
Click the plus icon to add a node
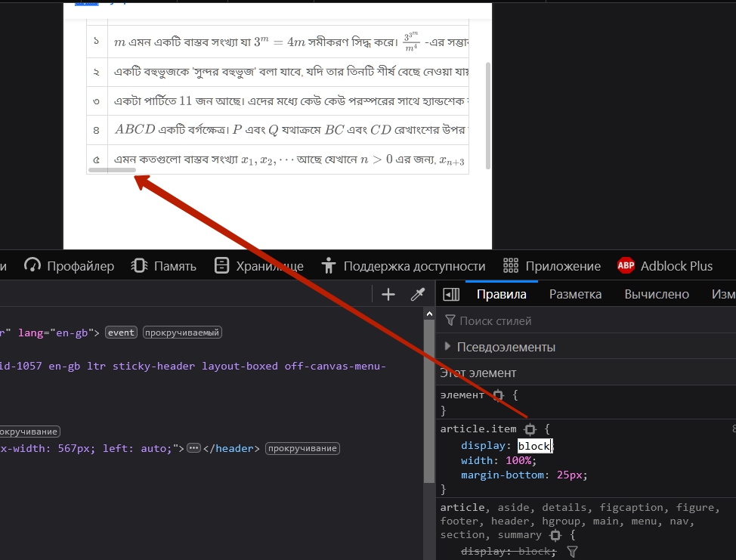pyautogui.click(x=388, y=295)
